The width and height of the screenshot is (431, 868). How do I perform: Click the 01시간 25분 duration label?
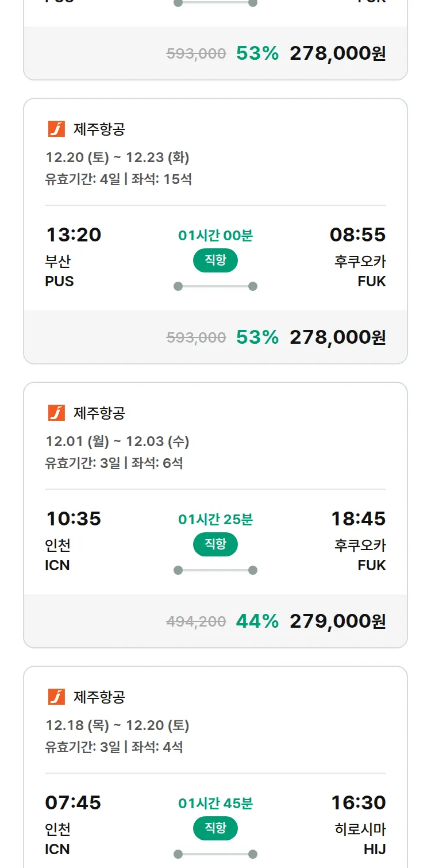point(215,520)
